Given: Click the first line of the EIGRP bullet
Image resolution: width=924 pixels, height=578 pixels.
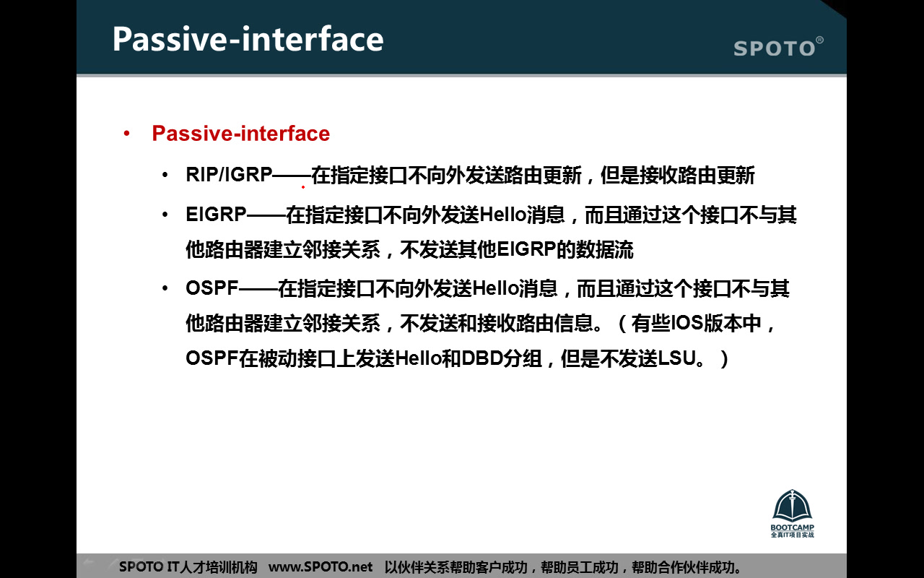Looking at the screenshot, I should pyautogui.click(x=491, y=215).
